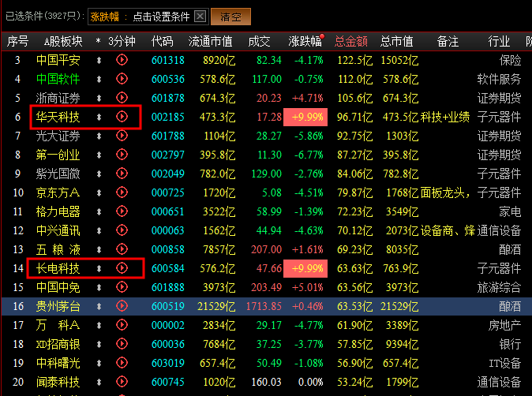Open the 3-minute chart icon for 华天科技
The image size is (532, 396).
[122, 117]
